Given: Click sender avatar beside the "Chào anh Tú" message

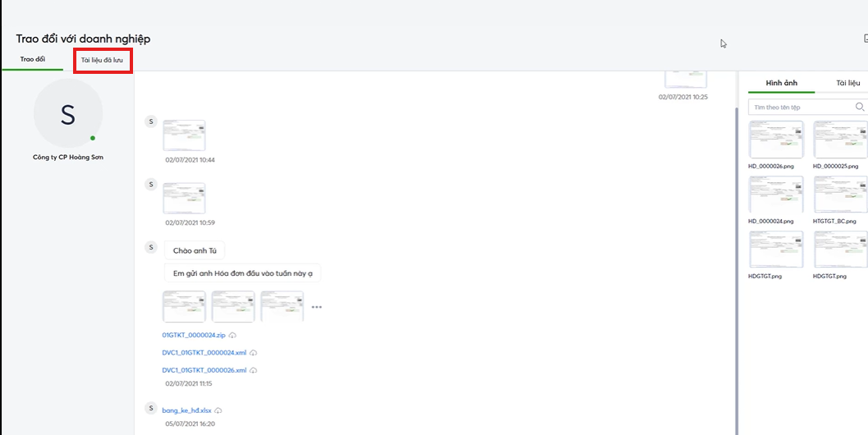Looking at the screenshot, I should (x=150, y=247).
